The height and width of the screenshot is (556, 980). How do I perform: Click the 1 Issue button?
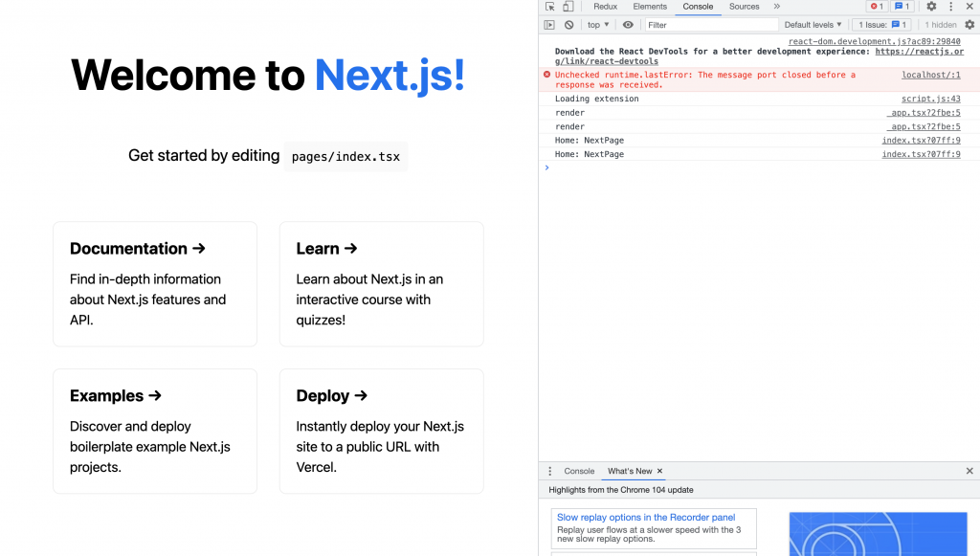pyautogui.click(x=881, y=25)
